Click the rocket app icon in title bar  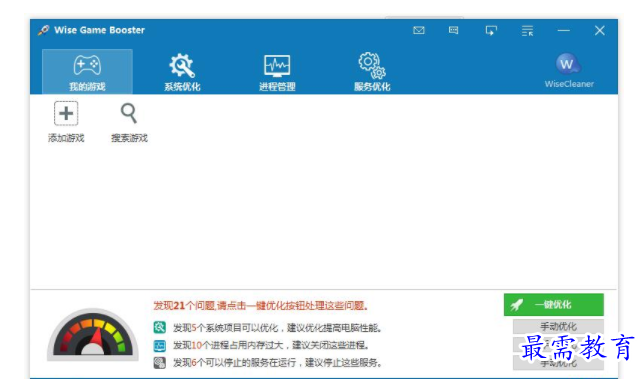pyautogui.click(x=43, y=30)
